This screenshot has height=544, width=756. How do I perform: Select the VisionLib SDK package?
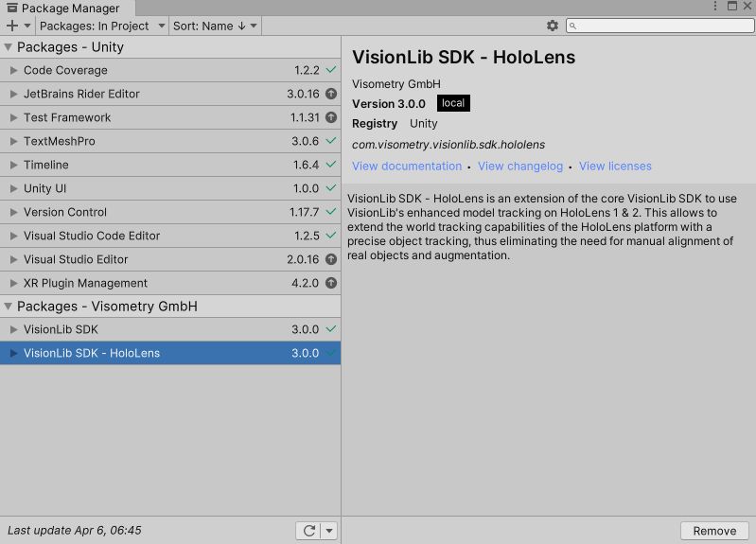[170, 329]
